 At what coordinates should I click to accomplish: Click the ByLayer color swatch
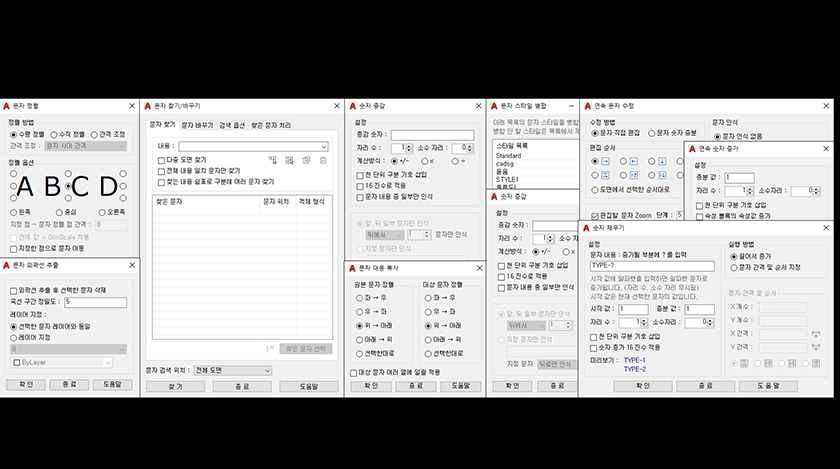click(x=17, y=363)
